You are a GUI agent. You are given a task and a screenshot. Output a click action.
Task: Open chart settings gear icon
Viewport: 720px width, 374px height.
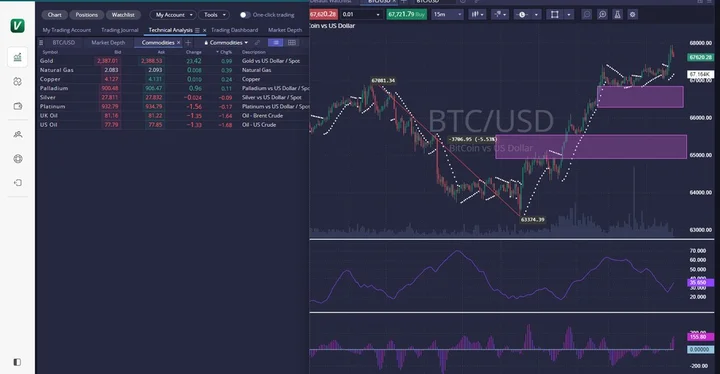[x=632, y=14]
